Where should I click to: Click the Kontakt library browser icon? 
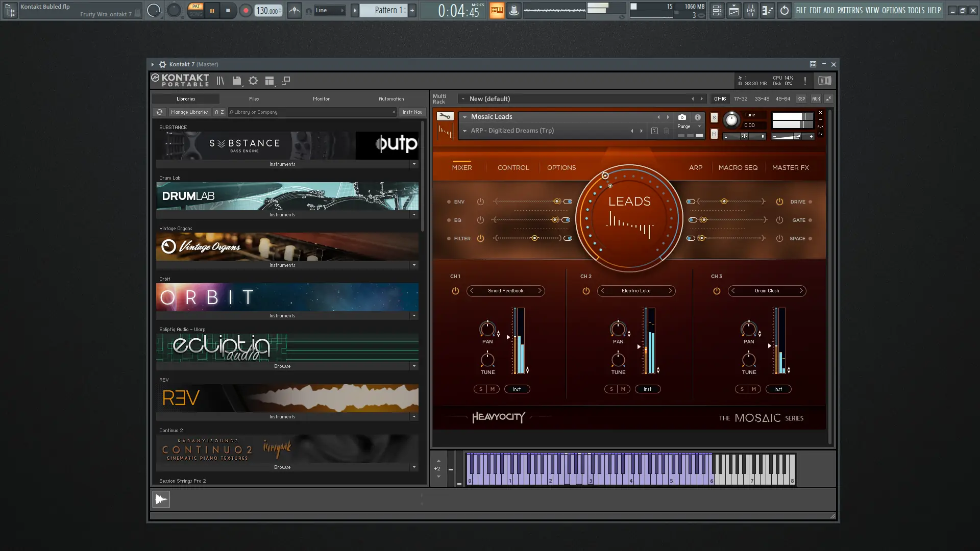click(220, 81)
